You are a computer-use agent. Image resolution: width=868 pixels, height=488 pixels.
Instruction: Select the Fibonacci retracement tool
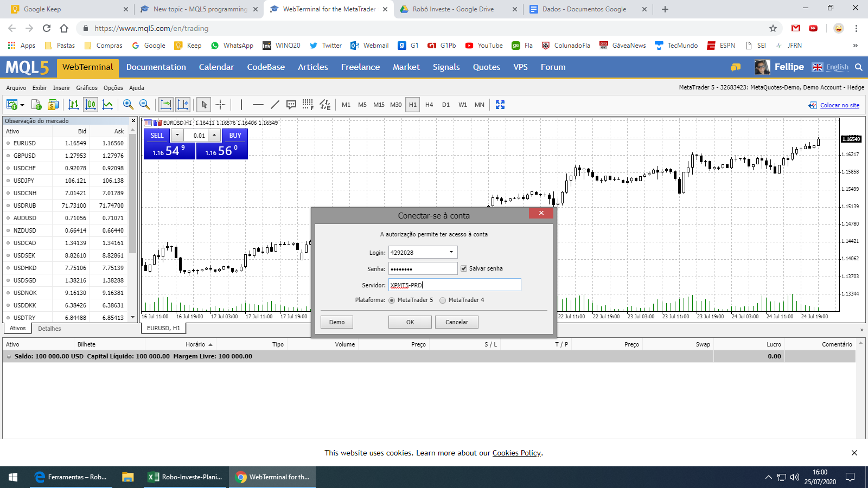pyautogui.click(x=308, y=105)
